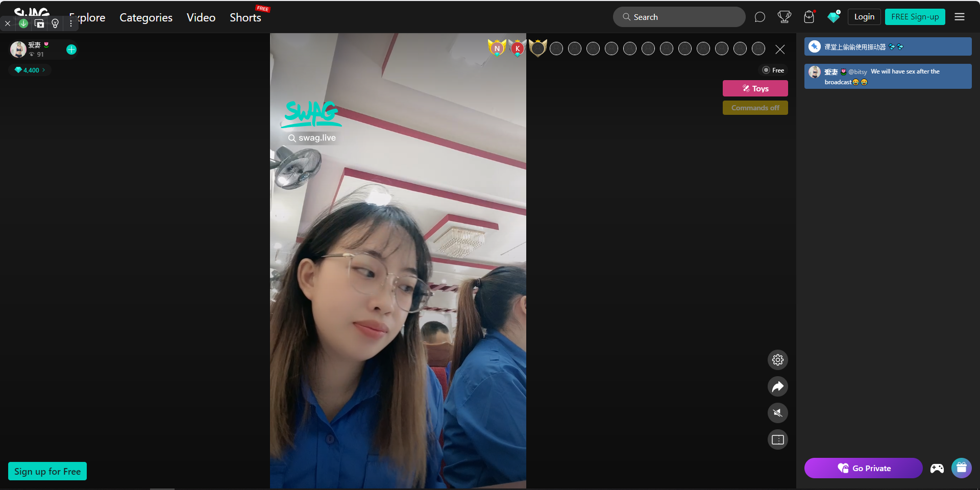Open the Shorts section
This screenshot has width=980, height=490.
click(x=245, y=17)
